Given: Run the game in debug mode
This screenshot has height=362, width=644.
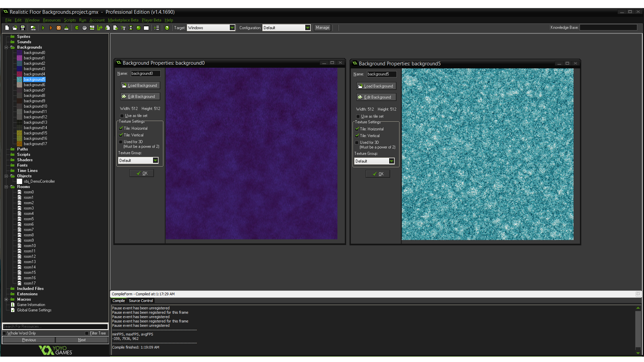Looking at the screenshot, I should coord(51,28).
